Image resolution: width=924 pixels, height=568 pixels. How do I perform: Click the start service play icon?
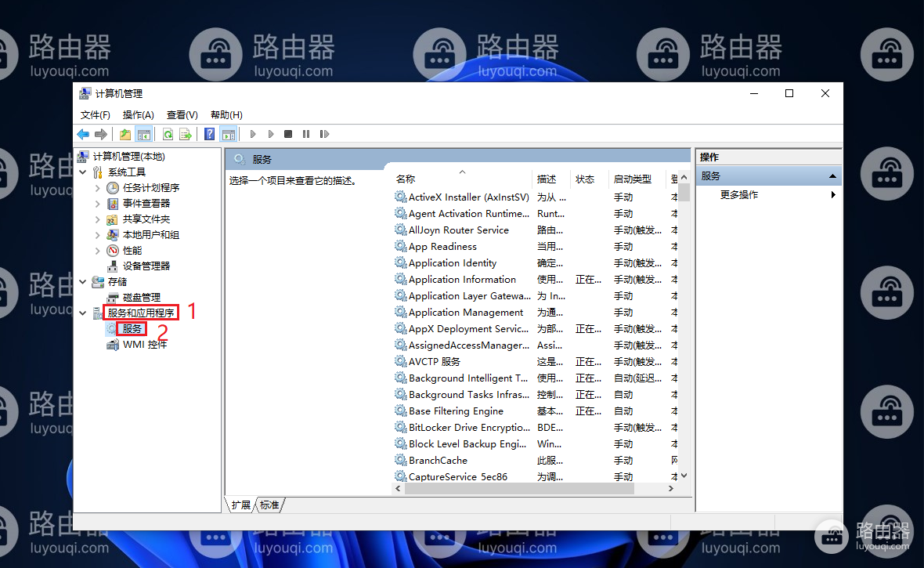253,135
